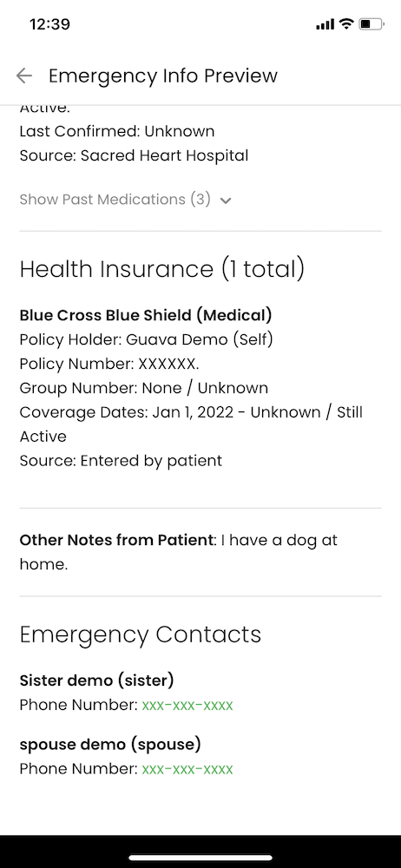This screenshot has height=868, width=401.
Task: Tap the Sister demo (sister) contact name
Action: point(96,681)
